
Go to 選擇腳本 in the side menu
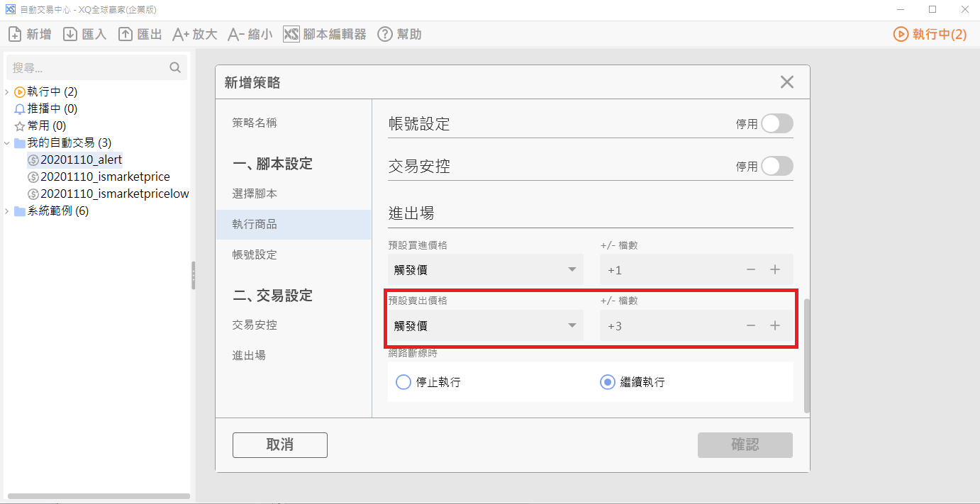tap(255, 194)
